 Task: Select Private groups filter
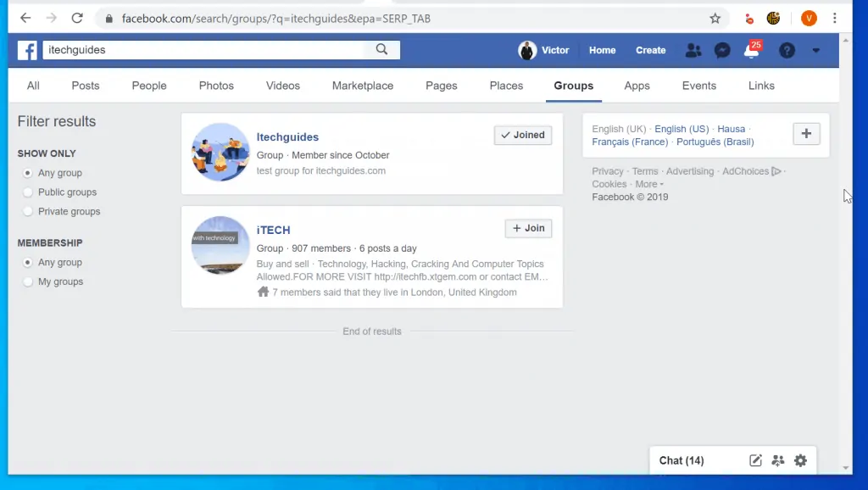28,211
